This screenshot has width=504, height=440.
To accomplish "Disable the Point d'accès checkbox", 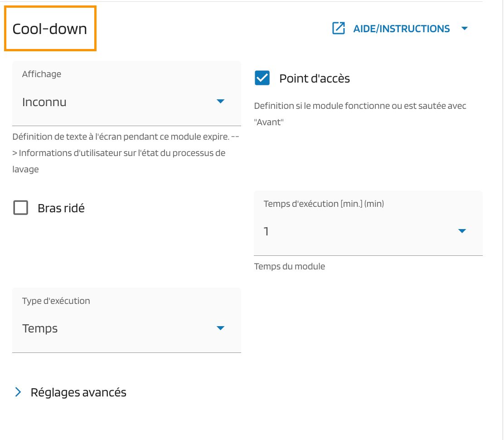I will (x=262, y=78).
